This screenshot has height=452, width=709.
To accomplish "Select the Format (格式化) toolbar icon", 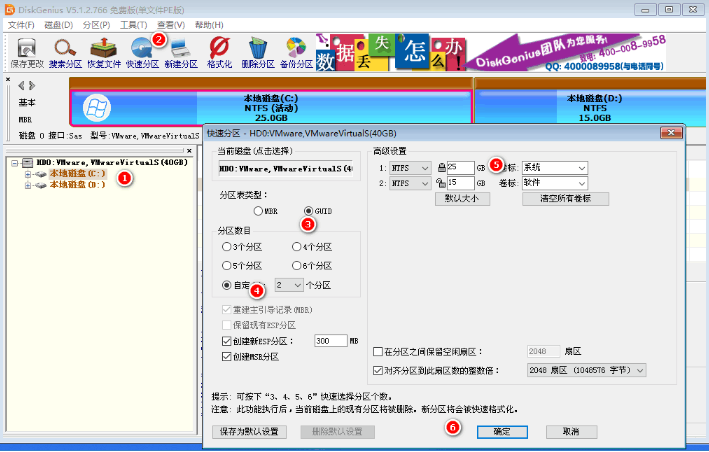I will [x=219, y=53].
